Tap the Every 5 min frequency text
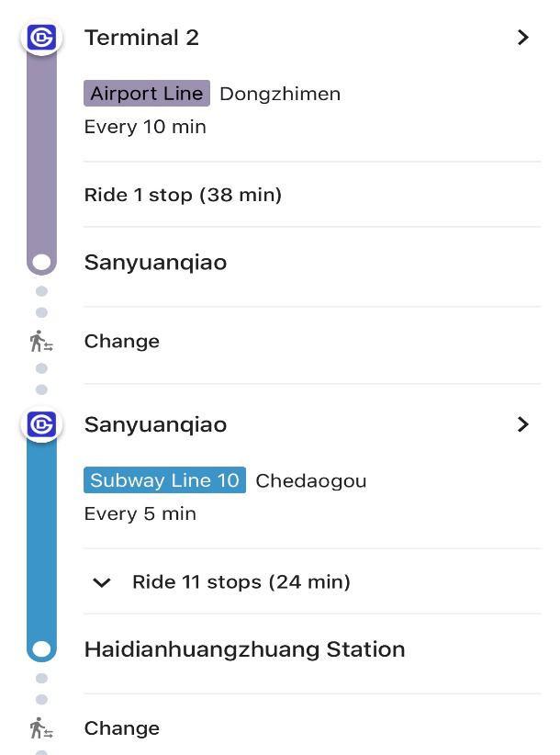 click(x=140, y=513)
